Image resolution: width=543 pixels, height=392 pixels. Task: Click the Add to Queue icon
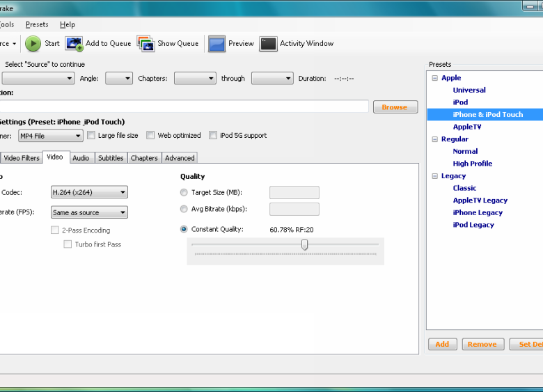tap(74, 43)
